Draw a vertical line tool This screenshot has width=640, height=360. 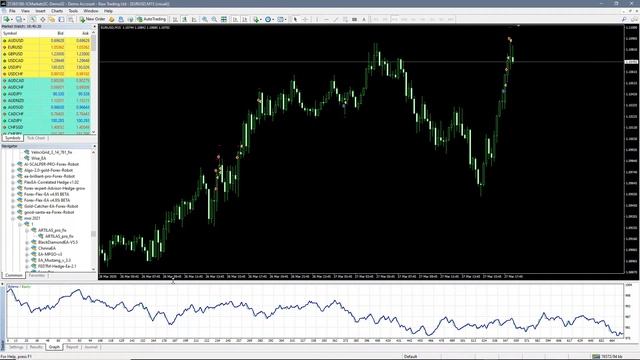(317, 19)
